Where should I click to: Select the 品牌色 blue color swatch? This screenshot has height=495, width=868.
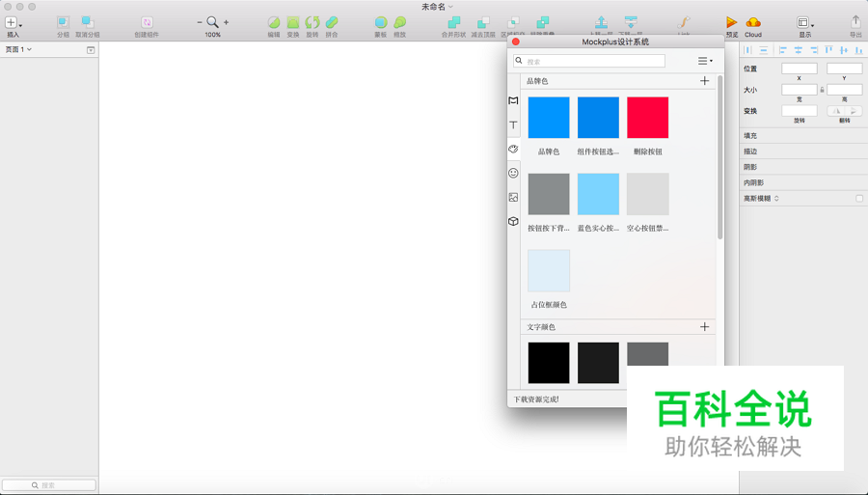[549, 118]
